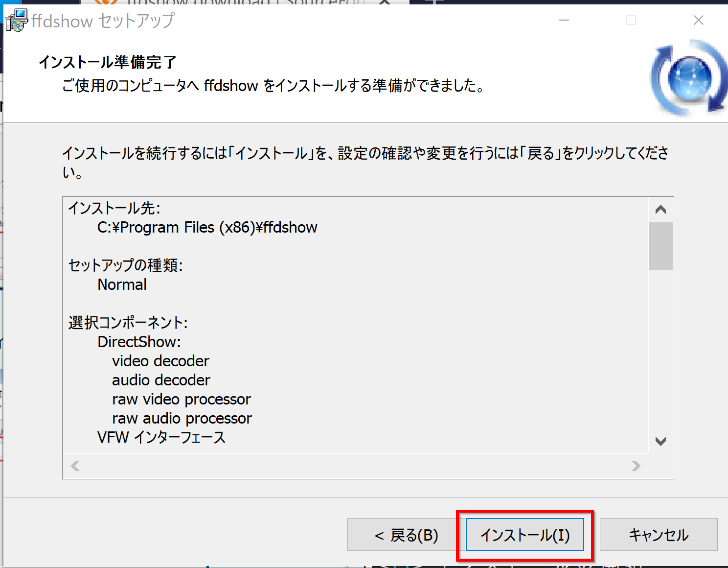Close the ffdshow setup window

pos(699,20)
